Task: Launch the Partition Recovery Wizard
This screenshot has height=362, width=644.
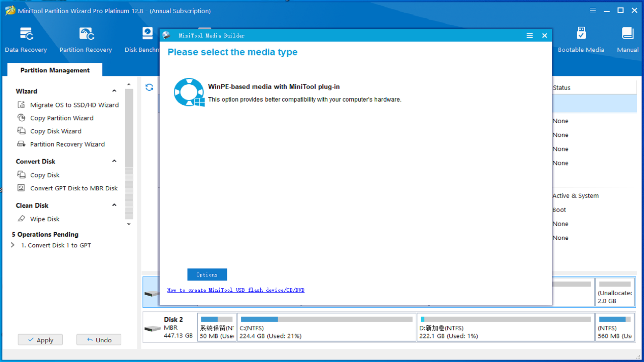Action: 67,144
